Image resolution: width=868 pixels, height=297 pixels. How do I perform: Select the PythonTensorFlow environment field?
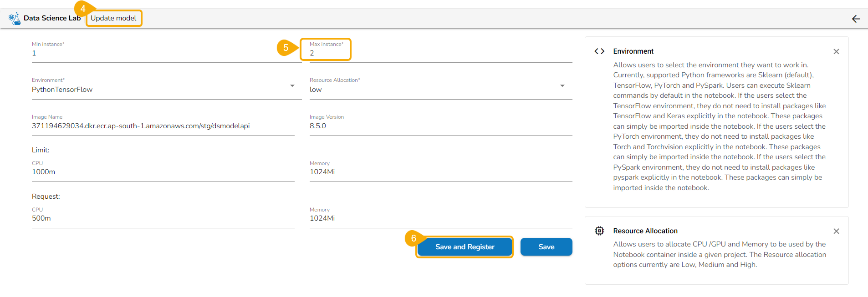159,90
